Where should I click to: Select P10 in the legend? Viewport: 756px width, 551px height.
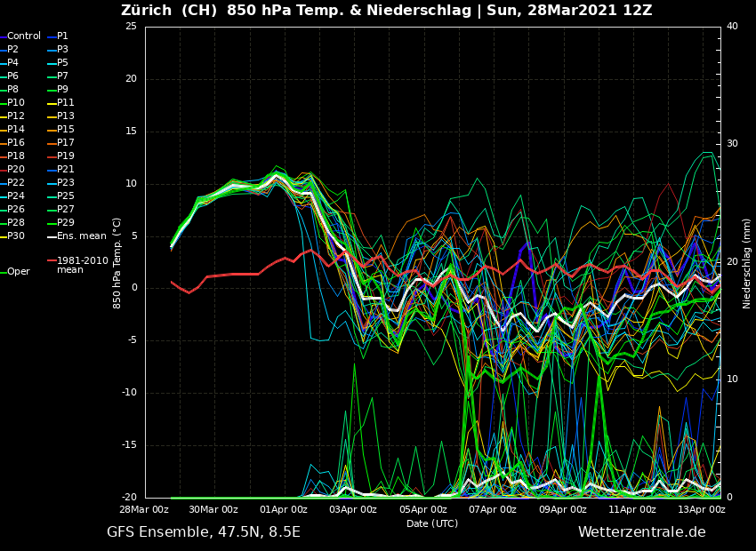click(16, 102)
